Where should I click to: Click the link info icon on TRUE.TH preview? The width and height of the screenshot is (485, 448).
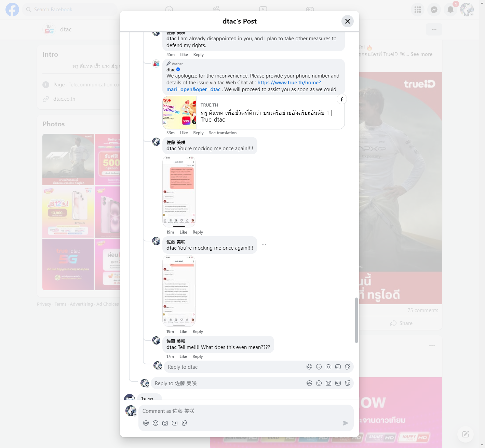point(341,99)
